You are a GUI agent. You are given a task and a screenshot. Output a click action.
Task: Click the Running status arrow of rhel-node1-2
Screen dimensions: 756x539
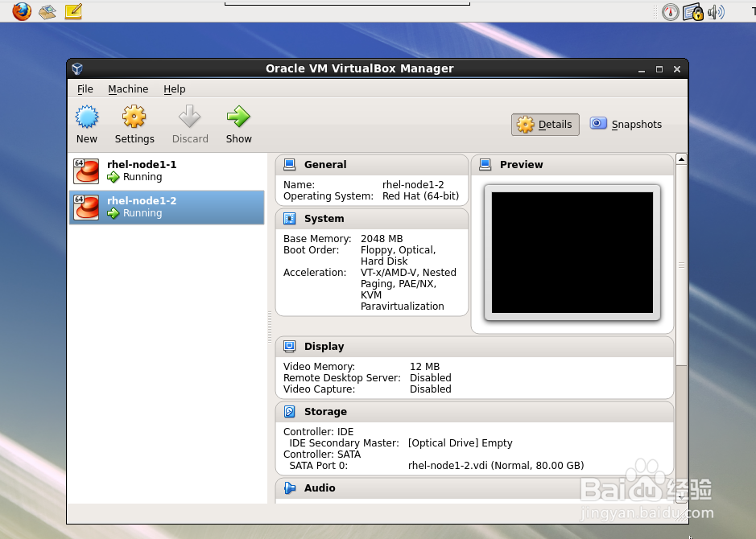[x=114, y=213]
